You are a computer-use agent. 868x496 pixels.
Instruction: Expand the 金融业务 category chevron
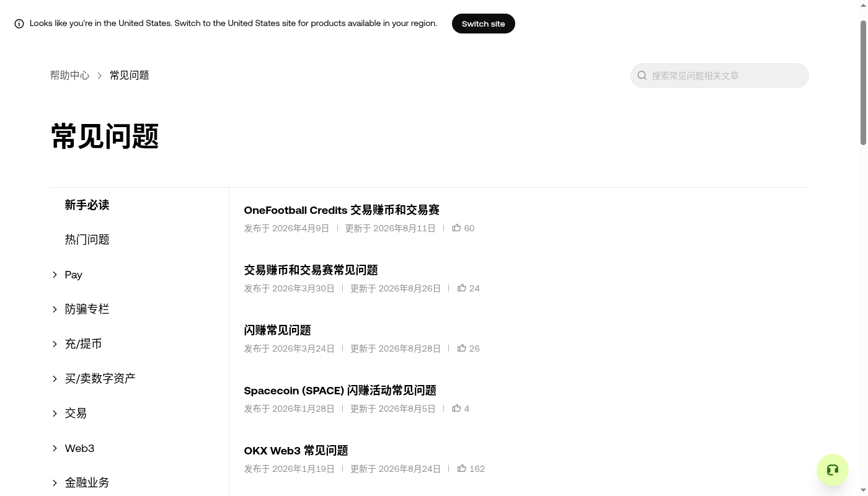[55, 482]
